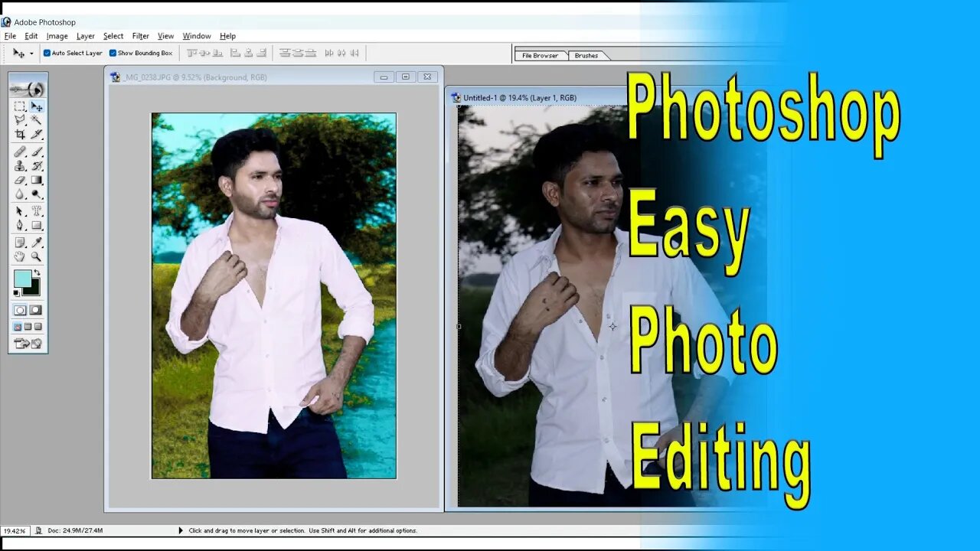Image resolution: width=980 pixels, height=551 pixels.
Task: Open the Help menu
Action: 228,36
